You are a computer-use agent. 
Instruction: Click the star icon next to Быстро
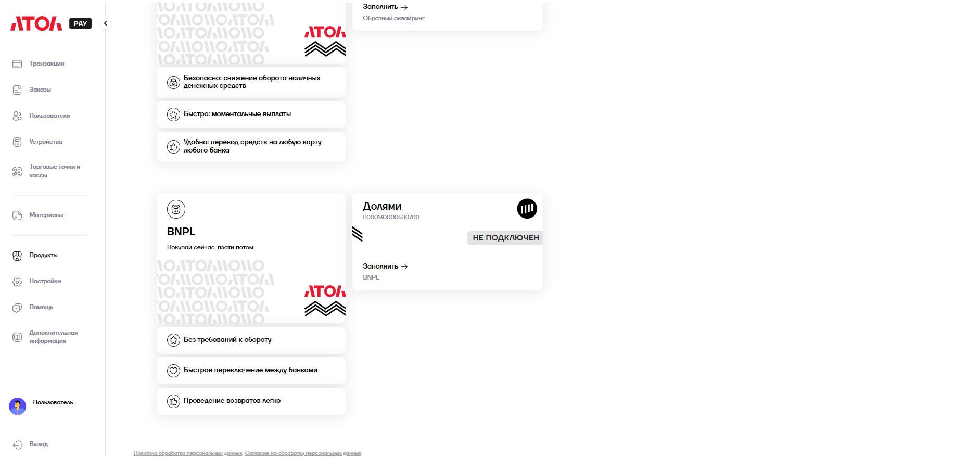(173, 115)
